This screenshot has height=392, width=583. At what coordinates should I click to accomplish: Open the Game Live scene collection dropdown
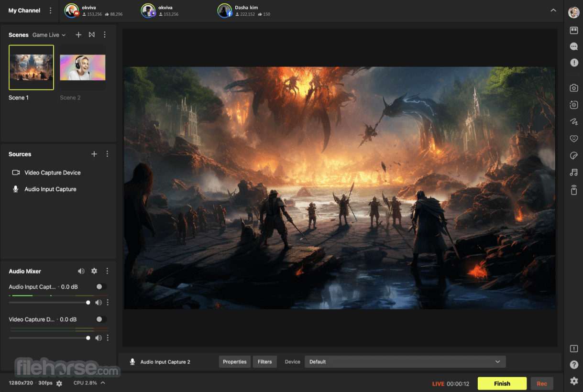click(x=49, y=35)
